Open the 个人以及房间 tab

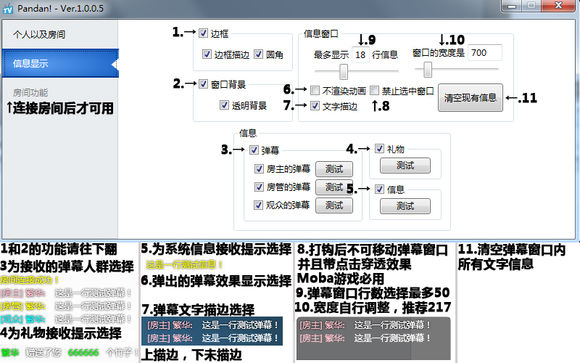60,34
